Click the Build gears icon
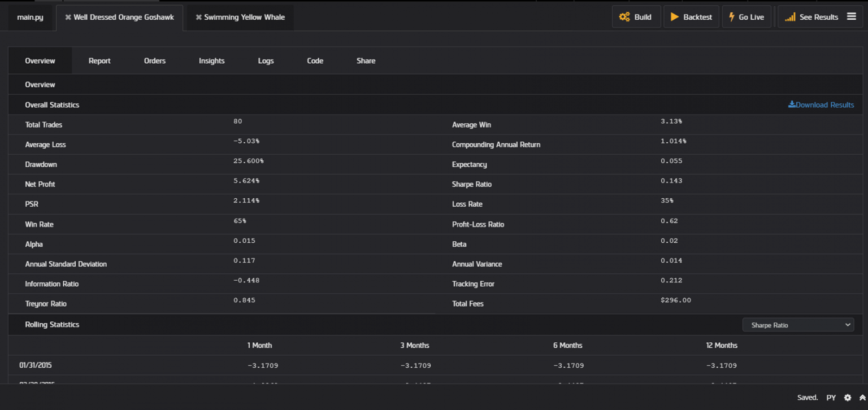 point(624,17)
